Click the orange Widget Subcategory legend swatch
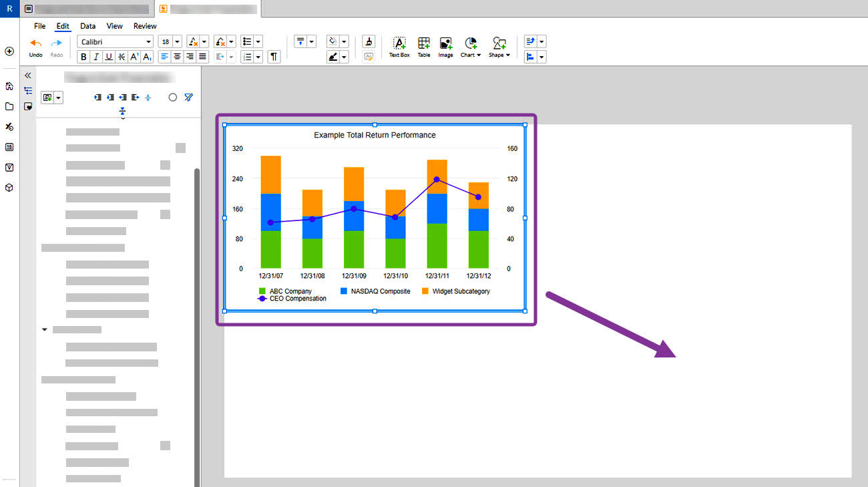Viewport: 868px width, 487px height. (425, 291)
